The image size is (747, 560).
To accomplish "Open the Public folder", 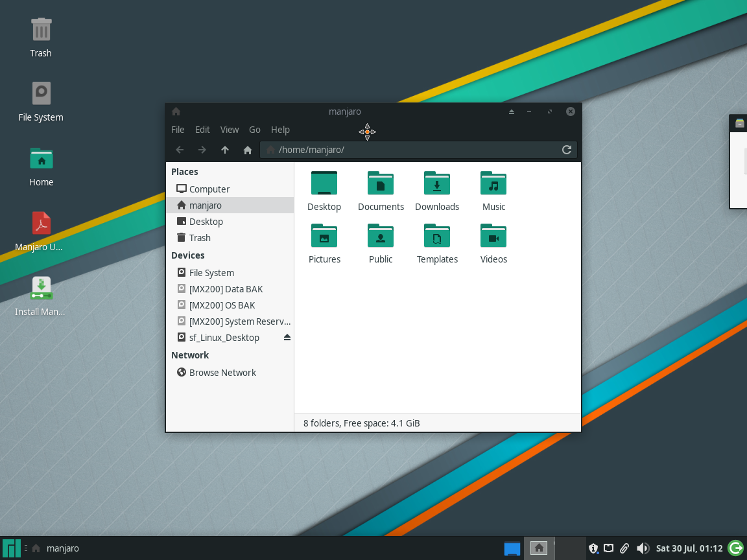I will pyautogui.click(x=381, y=243).
